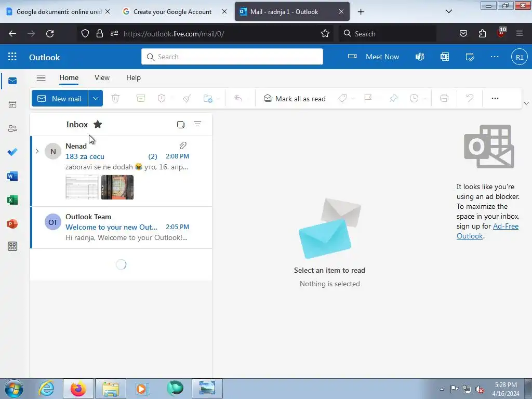Toggle Select mode icon beside filter
Image resolution: width=532 pixels, height=399 pixels.
click(x=181, y=124)
